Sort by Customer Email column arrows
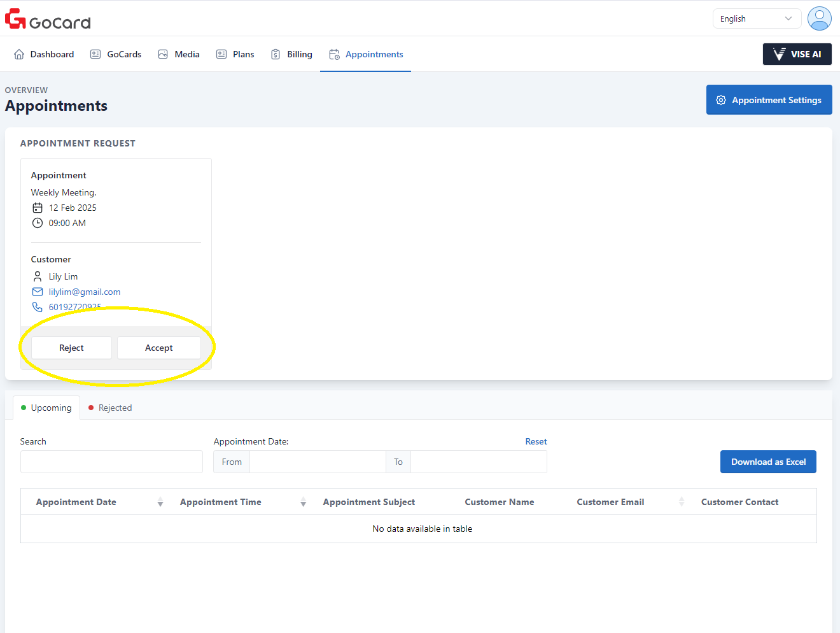The height and width of the screenshot is (633, 840). [x=682, y=502]
